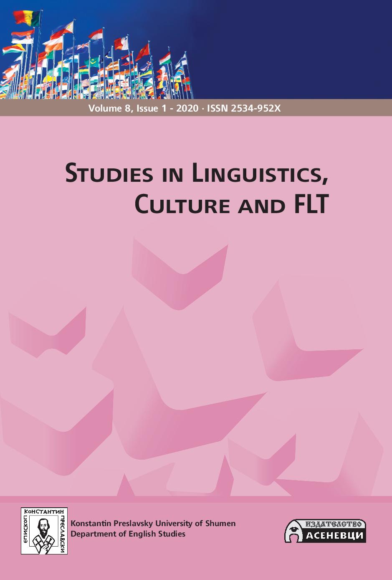This screenshot has height=580, width=392.
Task: Click the 'Volume 8, Issue 1 - 2020' text
Action: pyautogui.click(x=143, y=109)
